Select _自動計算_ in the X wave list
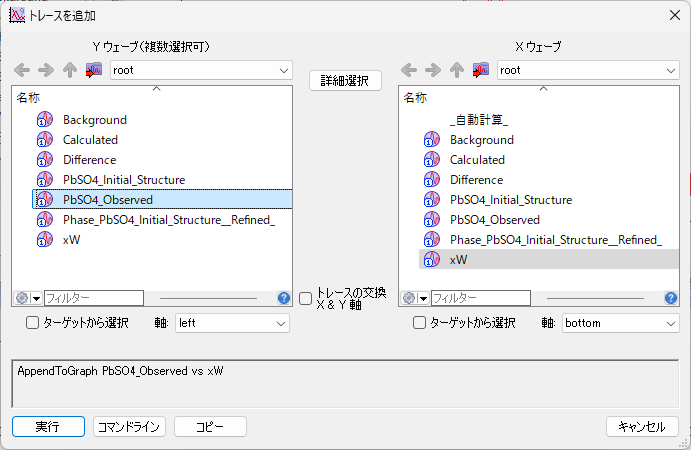The width and height of the screenshot is (691, 450). (479, 120)
